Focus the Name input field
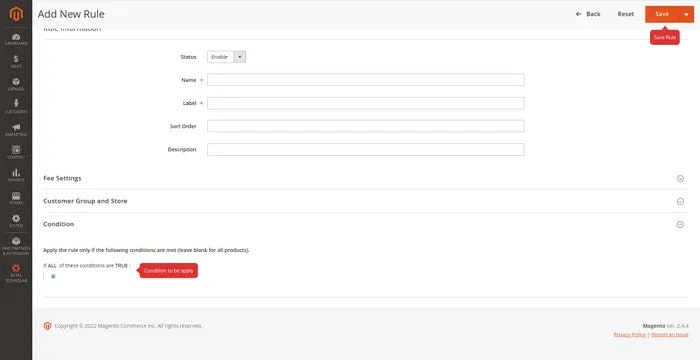The height and width of the screenshot is (360, 700). coord(366,80)
